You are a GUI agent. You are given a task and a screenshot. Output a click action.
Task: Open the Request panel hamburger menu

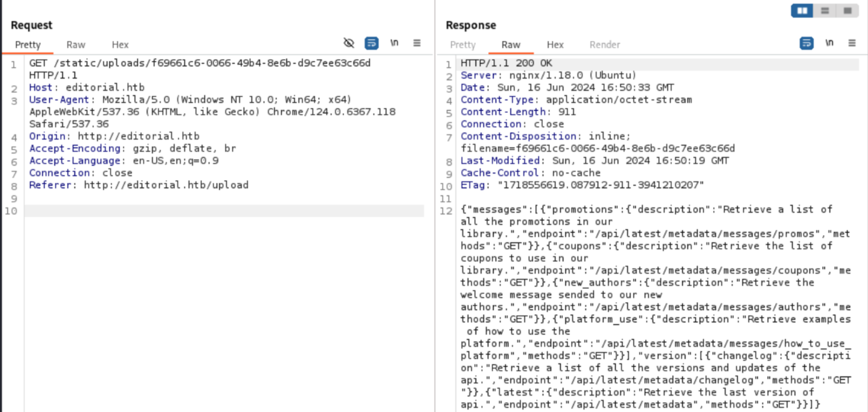click(x=417, y=43)
